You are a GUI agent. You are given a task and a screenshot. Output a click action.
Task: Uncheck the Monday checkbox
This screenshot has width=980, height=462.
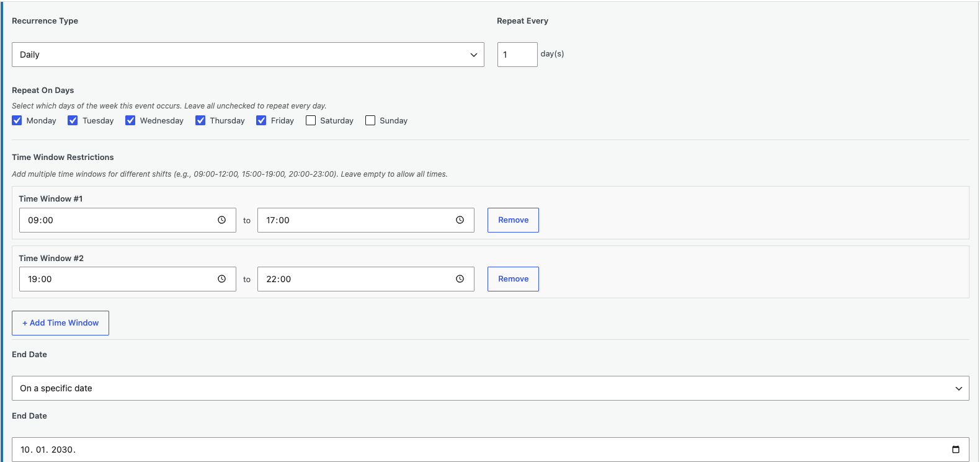pos(17,120)
